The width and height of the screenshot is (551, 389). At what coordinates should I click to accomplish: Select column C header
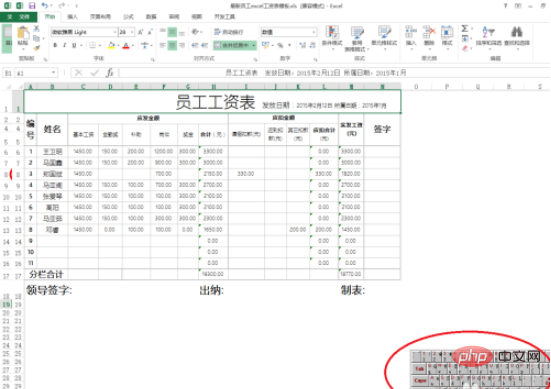tap(83, 86)
